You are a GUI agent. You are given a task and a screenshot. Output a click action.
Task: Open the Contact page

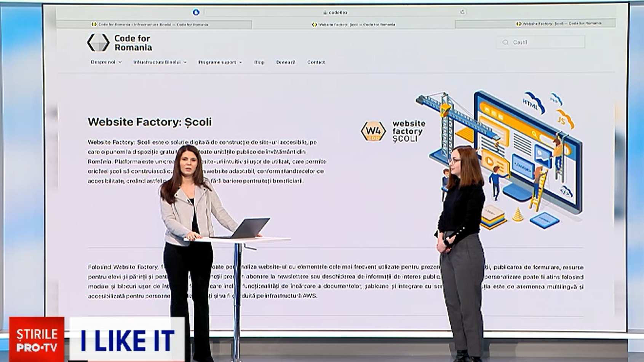316,62
